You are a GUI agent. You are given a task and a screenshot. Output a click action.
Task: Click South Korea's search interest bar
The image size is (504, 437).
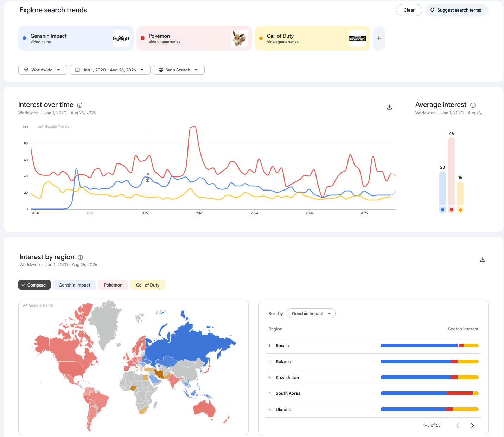coord(429,393)
